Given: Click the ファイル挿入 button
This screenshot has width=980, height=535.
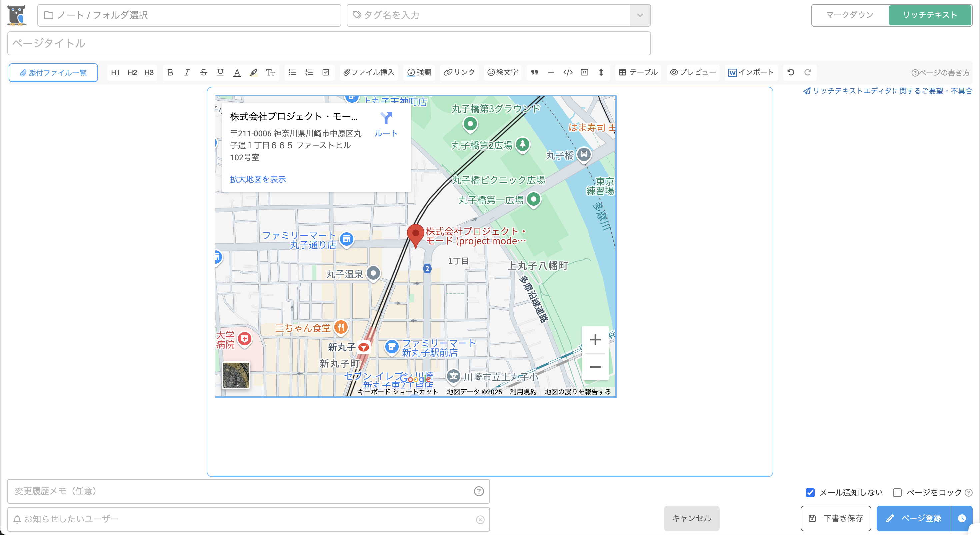Looking at the screenshot, I should click(x=369, y=72).
